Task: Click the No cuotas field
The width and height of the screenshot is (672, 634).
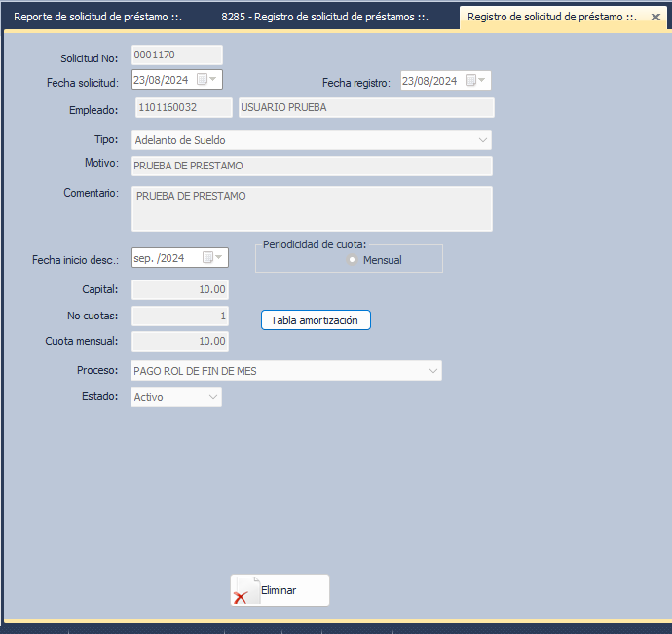Action: [x=179, y=316]
